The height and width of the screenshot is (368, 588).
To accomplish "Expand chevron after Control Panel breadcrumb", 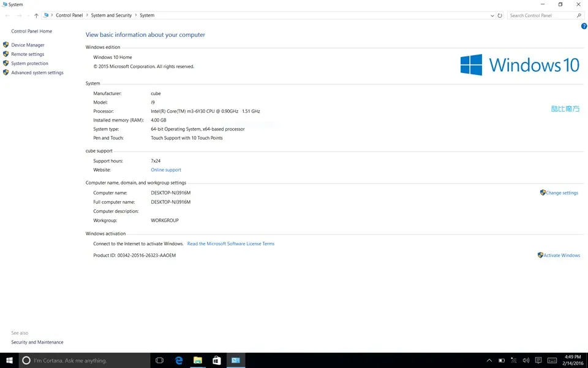I will (x=87, y=15).
